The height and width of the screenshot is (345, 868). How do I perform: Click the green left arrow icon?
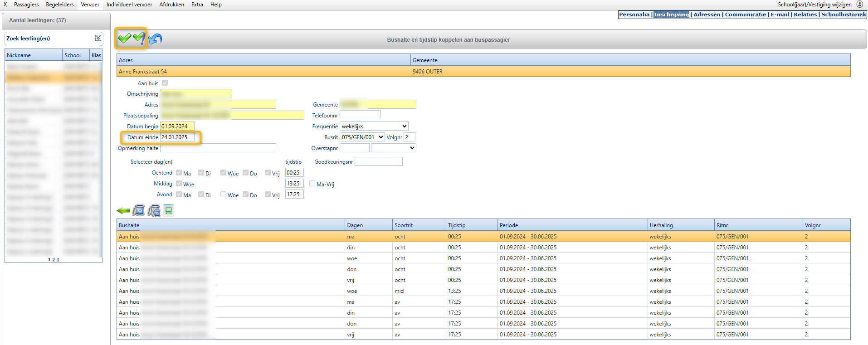coord(123,210)
